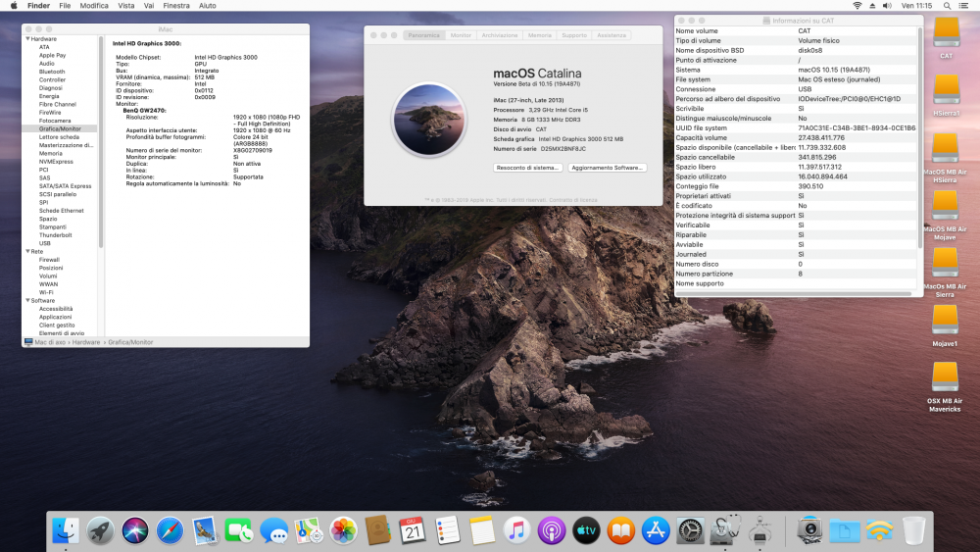Open the Vista menu
Screen dimensions: 980x552
126,6
